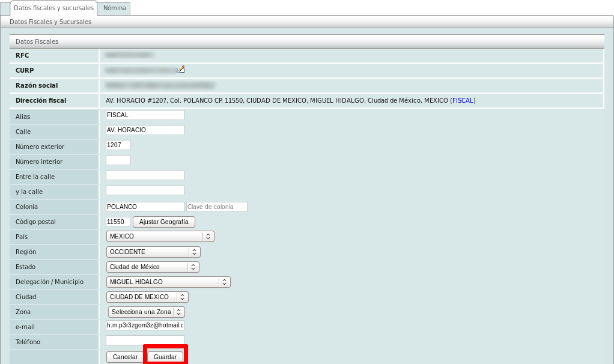Expand the Delegación / Municipio dropdown

click(168, 282)
